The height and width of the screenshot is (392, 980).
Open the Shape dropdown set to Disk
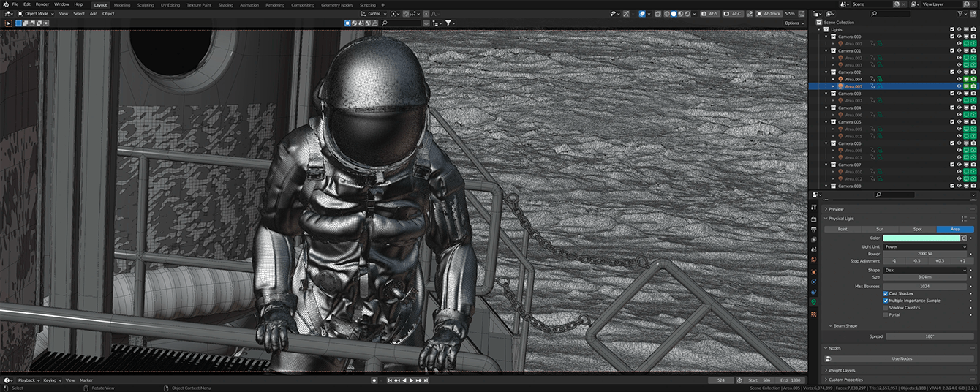click(925, 270)
